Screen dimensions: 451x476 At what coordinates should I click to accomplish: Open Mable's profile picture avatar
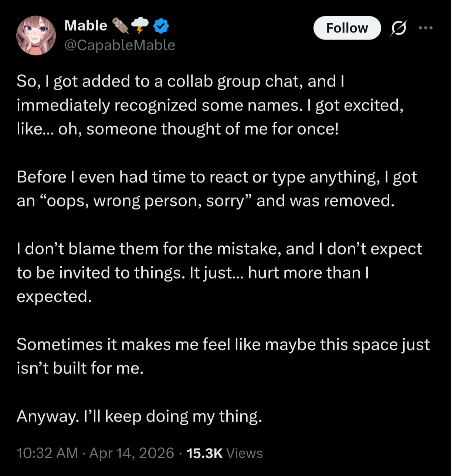36,36
